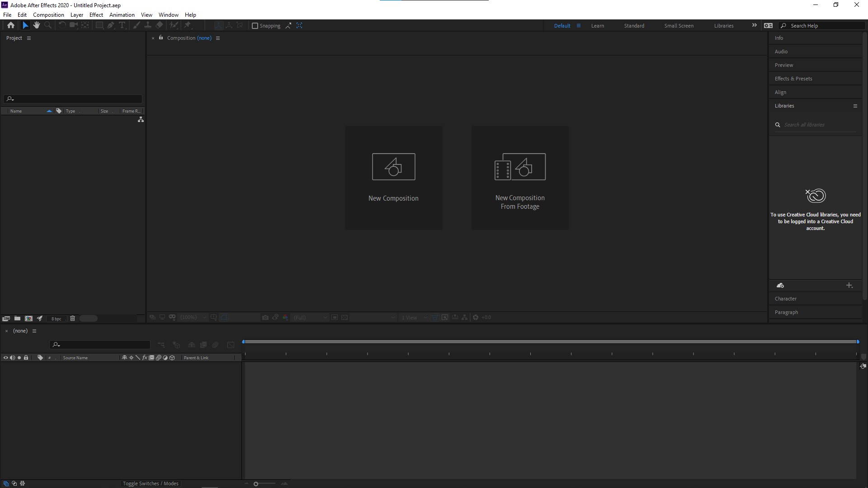
Task: Adjust the timeline zoom slider
Action: tap(256, 484)
